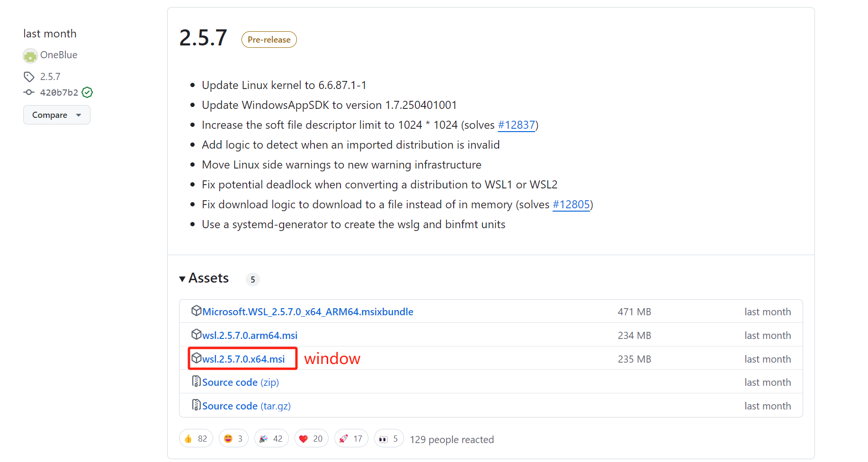Download wsl.2.5.7.0.x64.msi

(x=243, y=359)
